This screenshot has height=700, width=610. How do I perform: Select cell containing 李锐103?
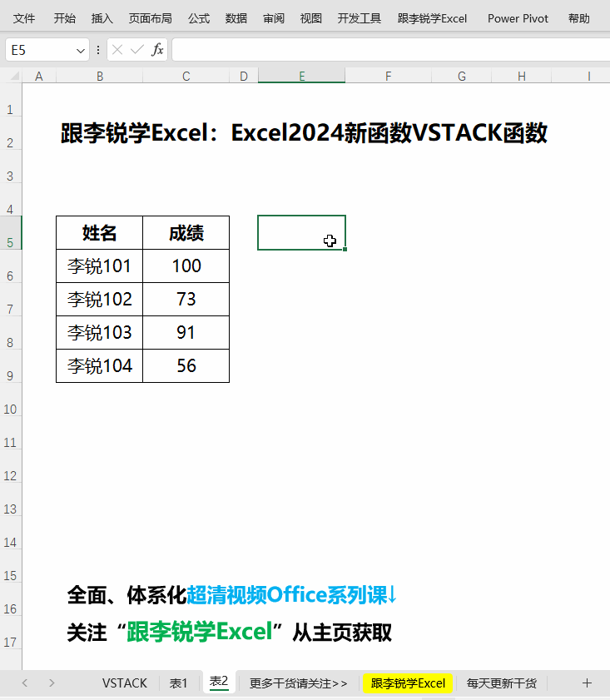[100, 333]
